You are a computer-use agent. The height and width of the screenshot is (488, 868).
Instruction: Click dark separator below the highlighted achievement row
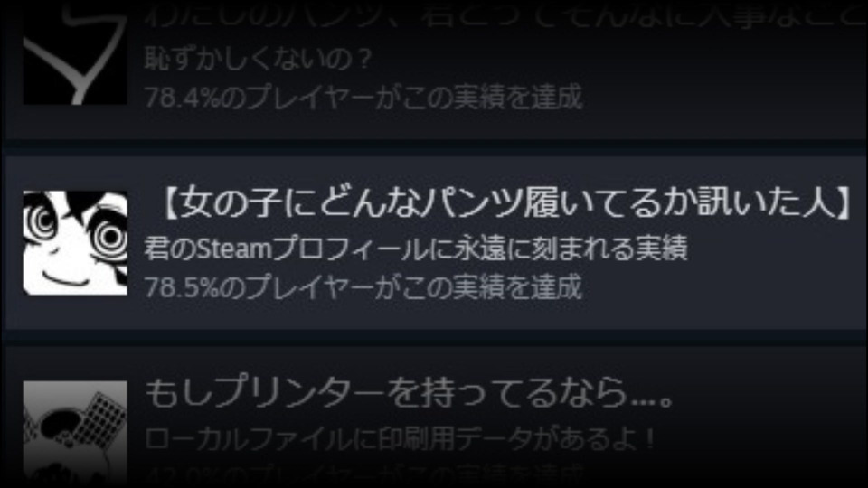coord(434,338)
